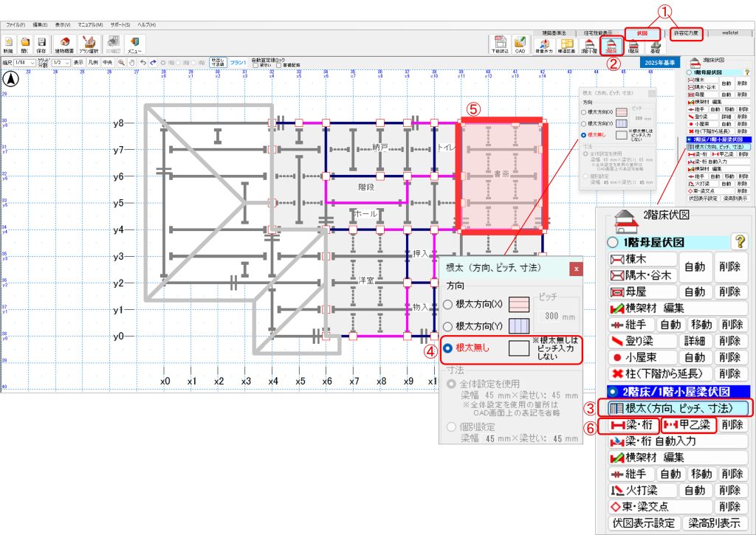Select 登り梁 in the enlarged panel
Viewport: 756px width, 535px height.
642,341
